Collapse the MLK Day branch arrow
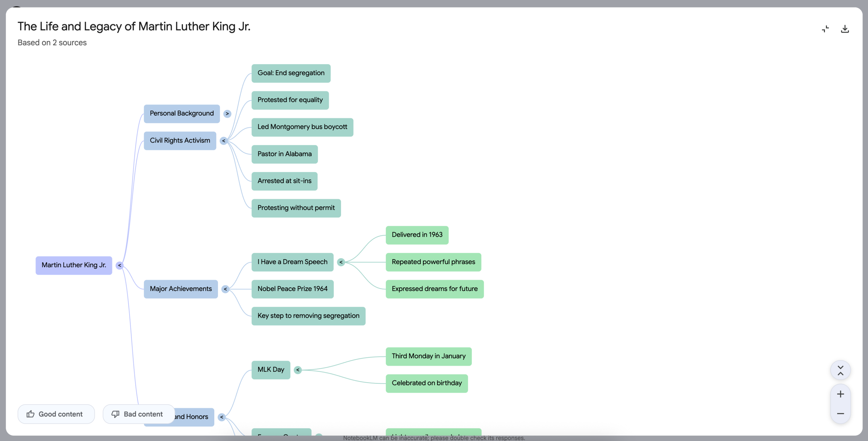868x441 pixels. click(298, 370)
